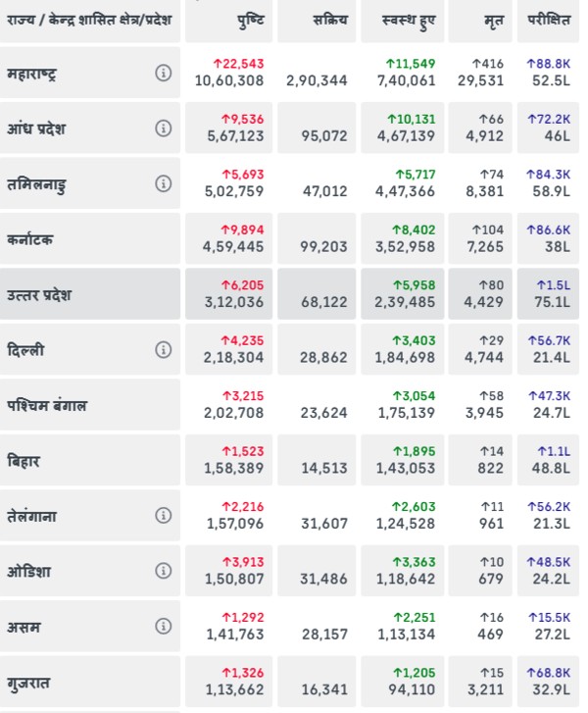Sort table by सक्रिय header
The height and width of the screenshot is (713, 588).
[x=330, y=19]
